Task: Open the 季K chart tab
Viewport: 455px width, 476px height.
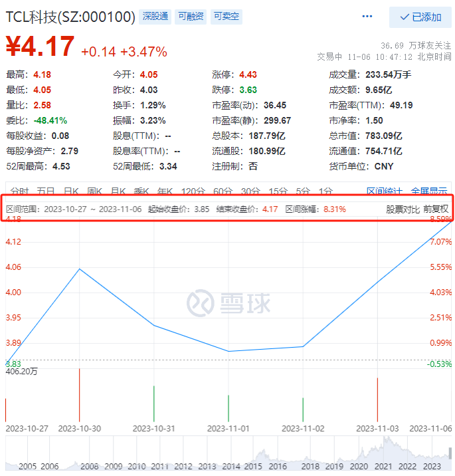Action: point(141,191)
